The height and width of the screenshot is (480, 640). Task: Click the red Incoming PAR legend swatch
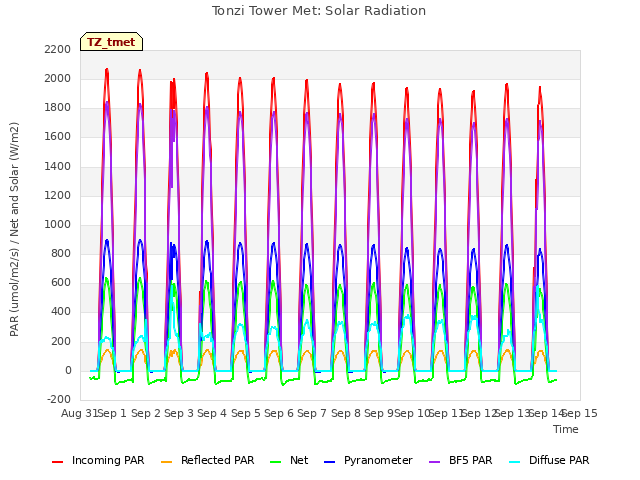tap(58, 462)
